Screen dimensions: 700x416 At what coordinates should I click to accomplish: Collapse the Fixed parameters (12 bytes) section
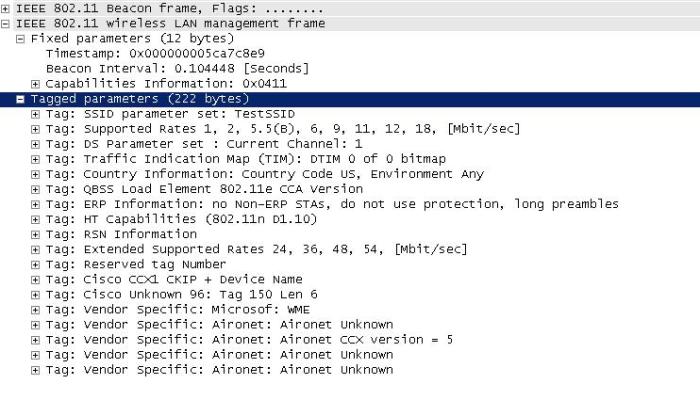point(21,38)
